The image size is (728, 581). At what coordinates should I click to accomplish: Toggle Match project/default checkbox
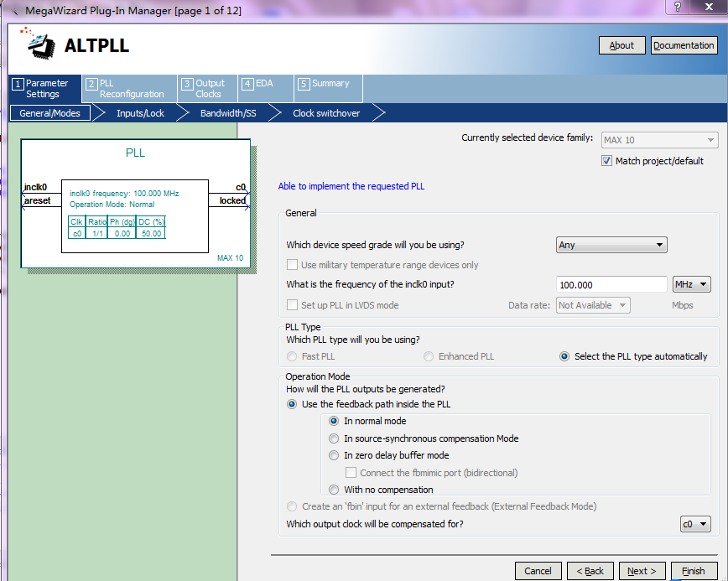606,161
